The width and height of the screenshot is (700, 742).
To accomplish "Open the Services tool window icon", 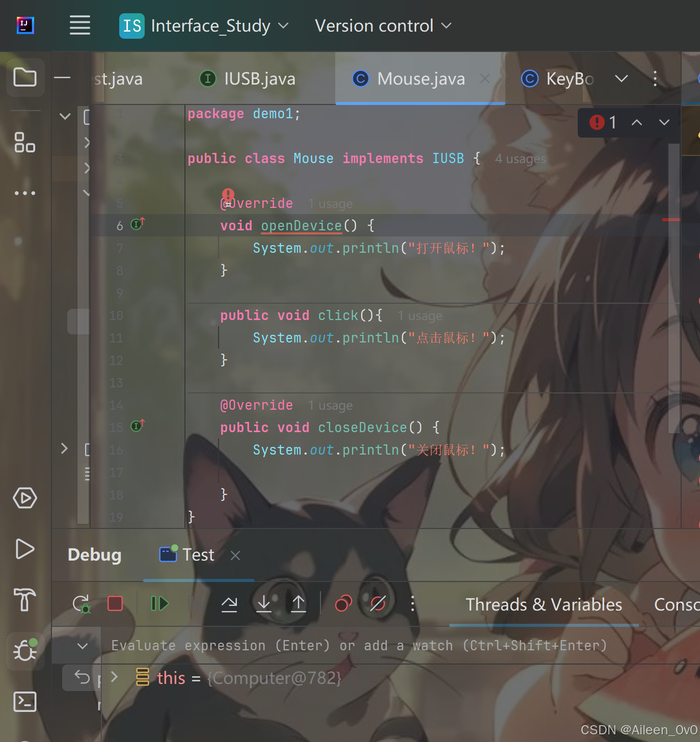I will tap(25, 498).
